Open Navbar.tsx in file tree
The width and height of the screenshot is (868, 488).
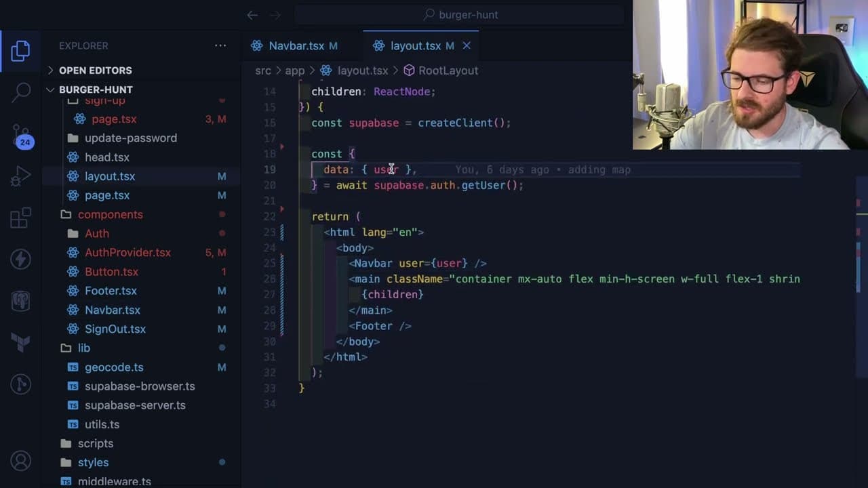(113, 310)
